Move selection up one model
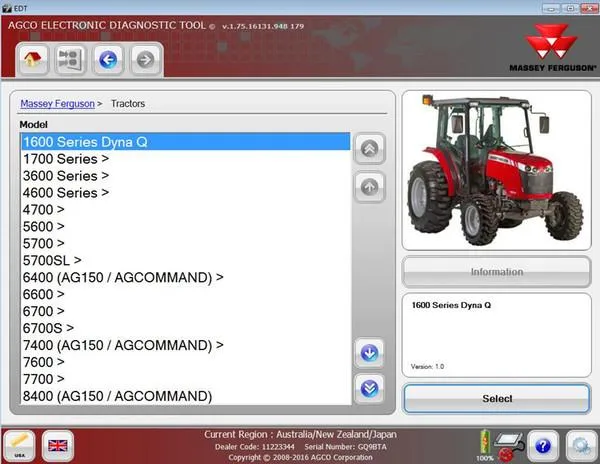The height and width of the screenshot is (464, 600). (x=369, y=187)
